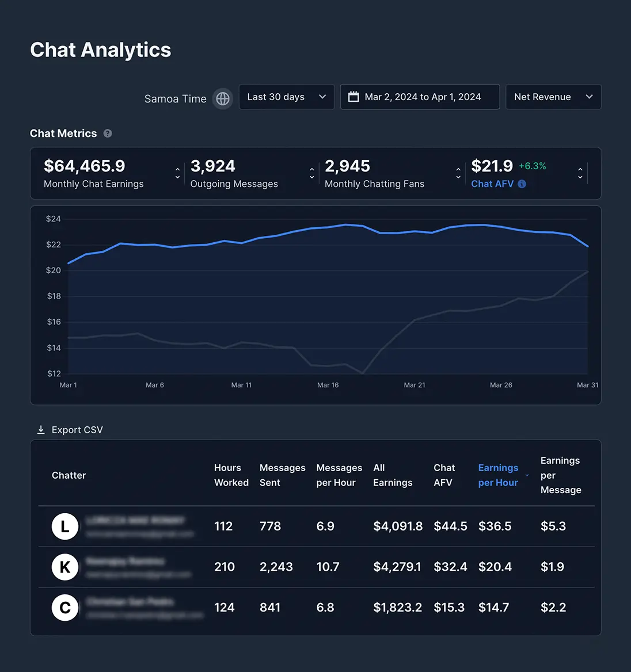Screen dimensions: 631x672
Task: Open the help icon beside Chat Metrics
Action: click(107, 133)
